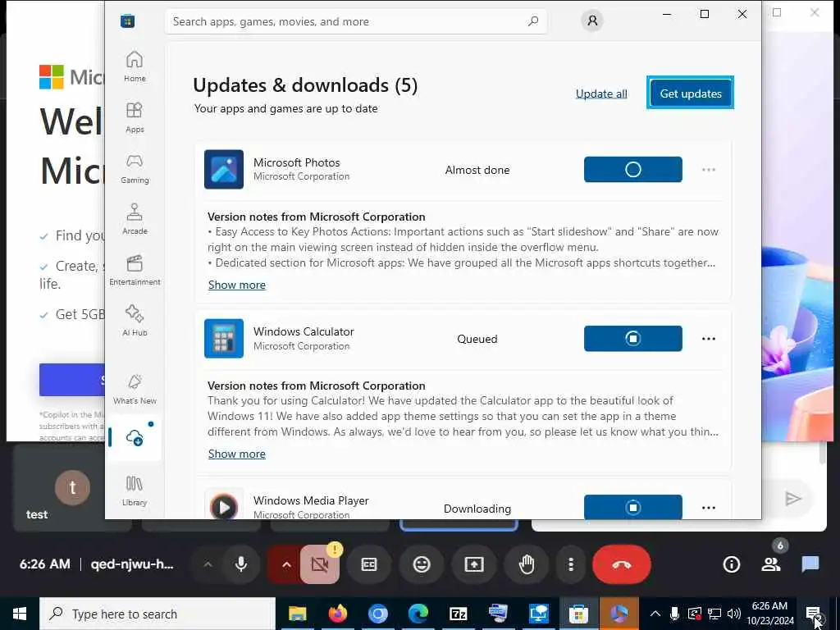This screenshot has height=630, width=840.
Task: Click the search magnifier icon in the Store
Action: tap(533, 21)
